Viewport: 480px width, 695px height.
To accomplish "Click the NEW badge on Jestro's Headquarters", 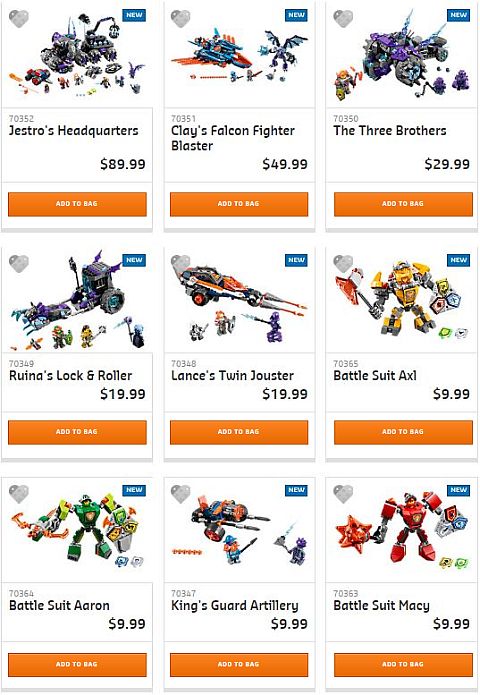I will [x=134, y=15].
